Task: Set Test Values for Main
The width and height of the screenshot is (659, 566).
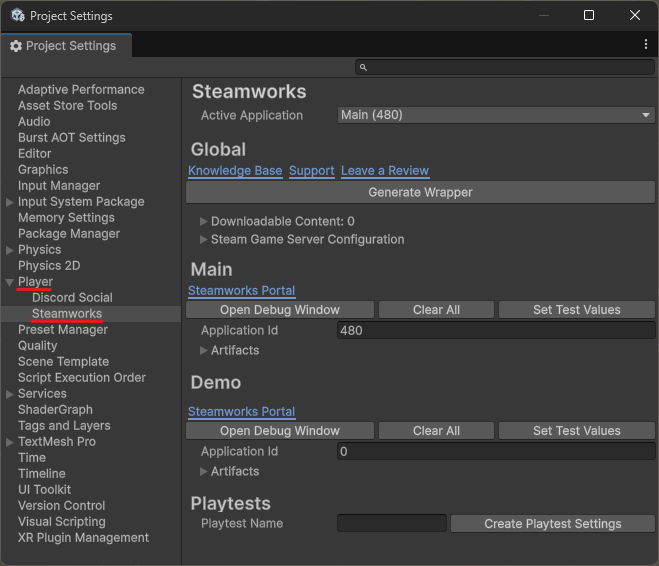Action: click(577, 310)
